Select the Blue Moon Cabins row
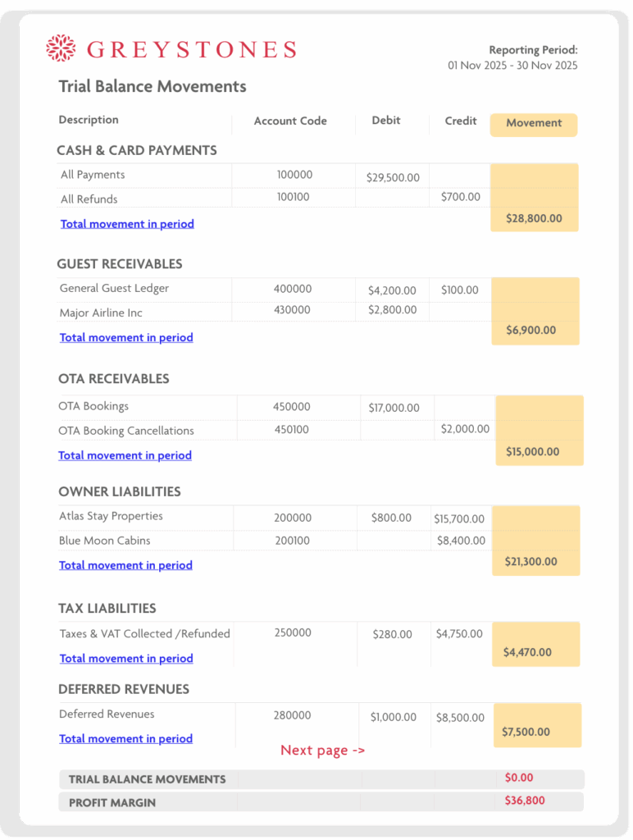The image size is (633, 840). [x=105, y=541]
